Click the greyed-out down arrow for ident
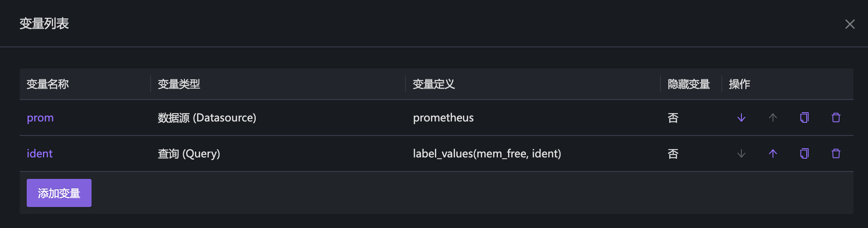Image resolution: width=868 pixels, height=228 pixels. coord(741,153)
